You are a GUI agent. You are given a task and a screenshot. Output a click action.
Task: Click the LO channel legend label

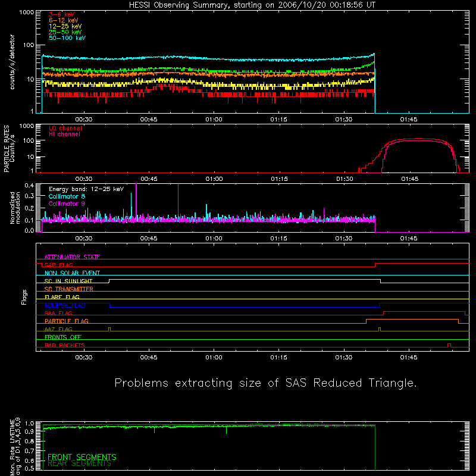point(65,128)
